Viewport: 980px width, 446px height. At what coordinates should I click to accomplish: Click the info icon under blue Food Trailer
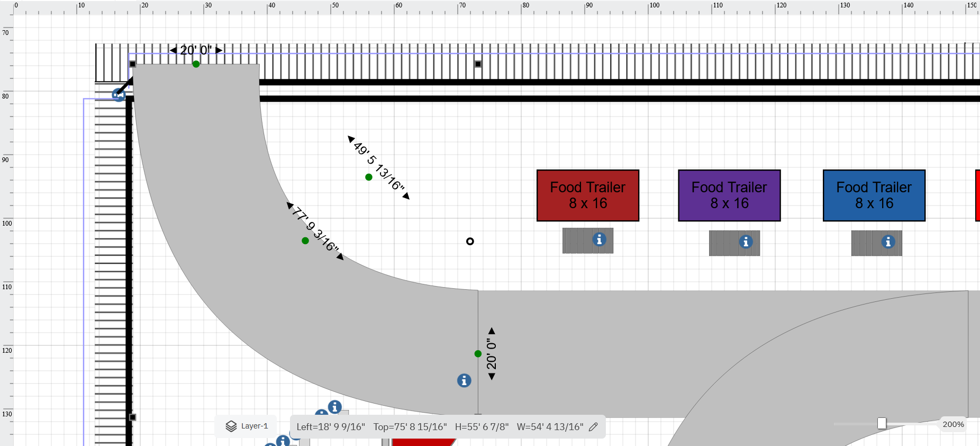(x=888, y=242)
